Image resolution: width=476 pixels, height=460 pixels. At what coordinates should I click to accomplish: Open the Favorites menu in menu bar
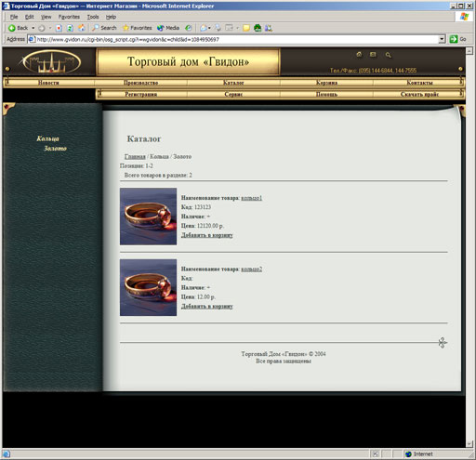pyautogui.click(x=69, y=17)
